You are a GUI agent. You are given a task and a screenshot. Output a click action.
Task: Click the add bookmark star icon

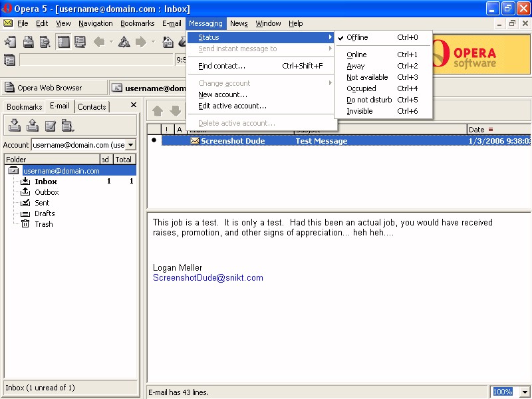point(10,42)
